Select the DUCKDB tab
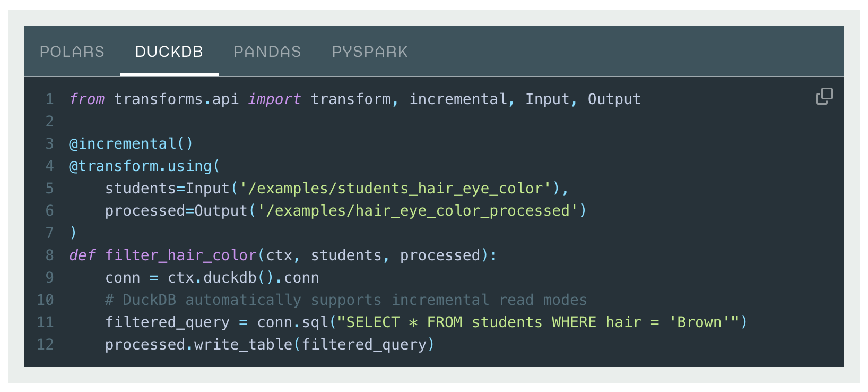This screenshot has height=392, width=868. coord(169,52)
